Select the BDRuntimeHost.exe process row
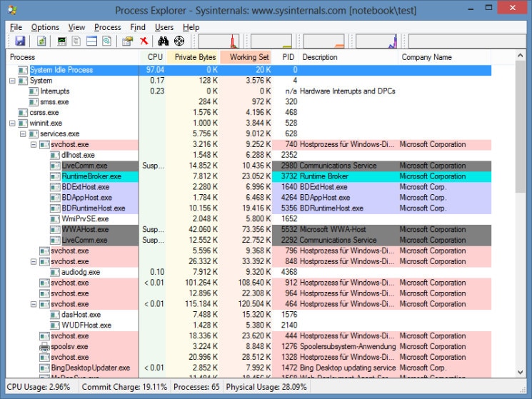The image size is (532, 399). [x=249, y=208]
